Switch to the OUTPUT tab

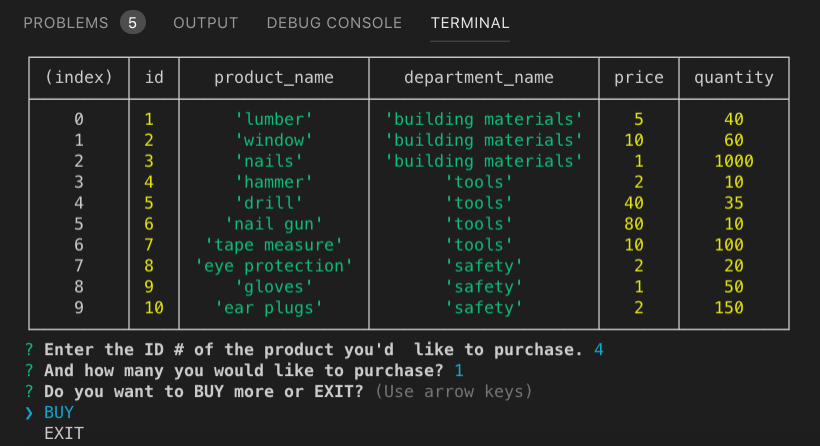click(205, 22)
